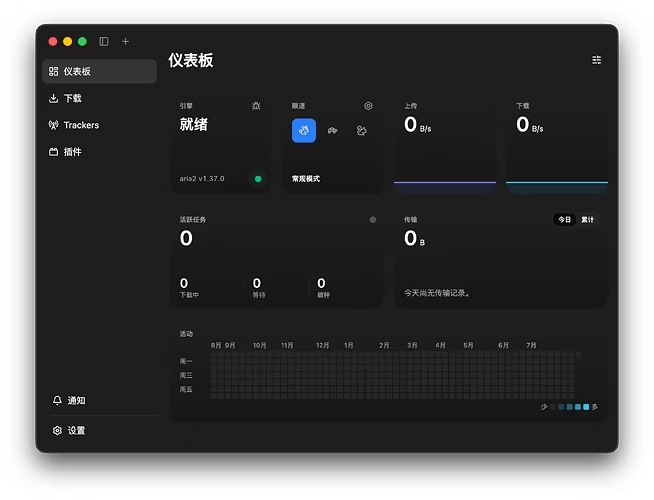Viewport: 654px width, 500px height.
Task: Click the 就绪 engine status text
Action: click(x=194, y=124)
